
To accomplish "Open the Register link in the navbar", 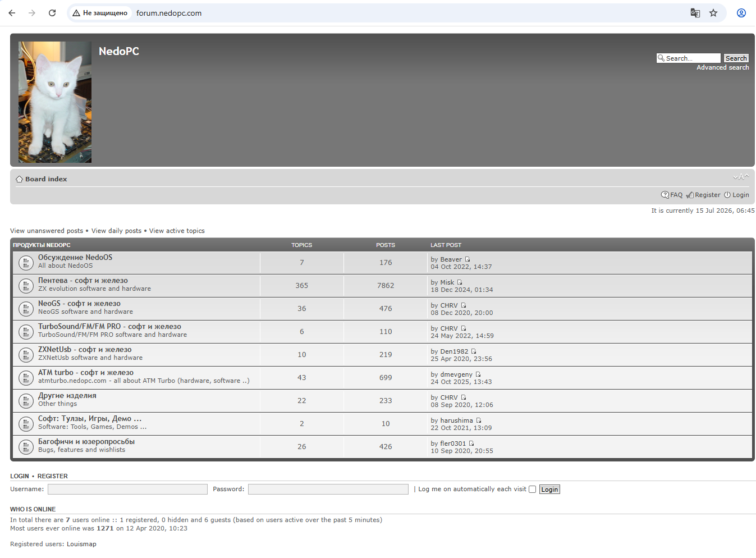I will (x=707, y=195).
